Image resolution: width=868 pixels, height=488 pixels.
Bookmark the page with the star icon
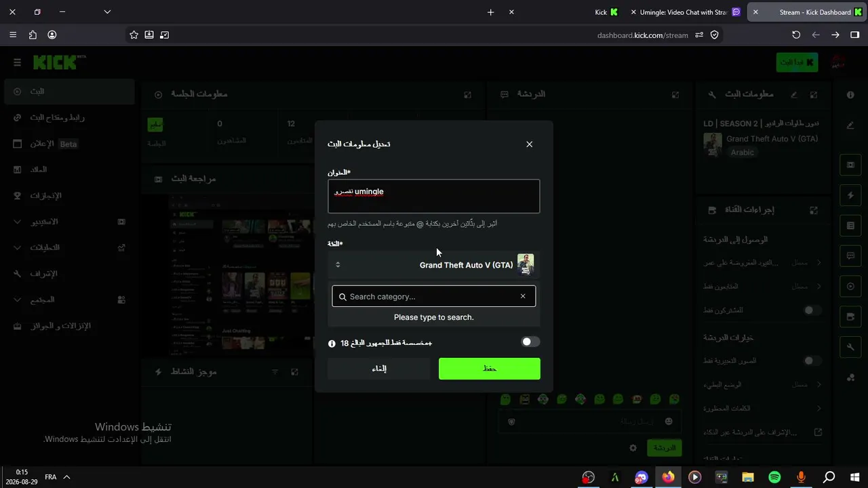pyautogui.click(x=134, y=35)
